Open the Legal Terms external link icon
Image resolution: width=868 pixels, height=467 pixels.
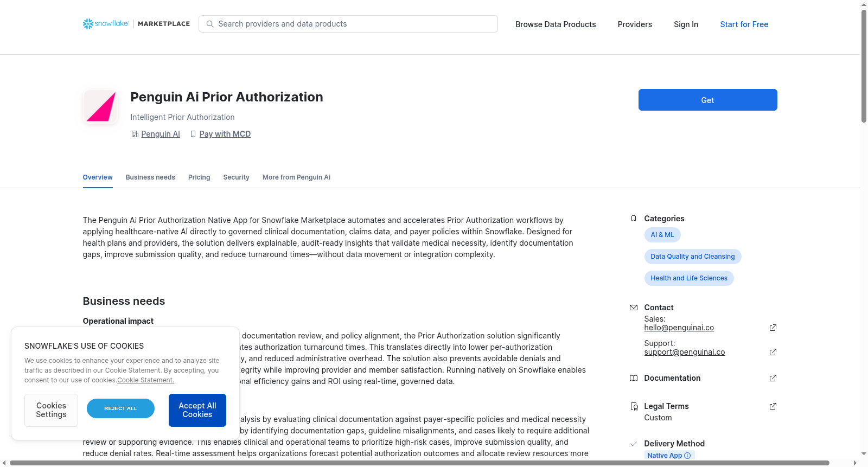773,406
